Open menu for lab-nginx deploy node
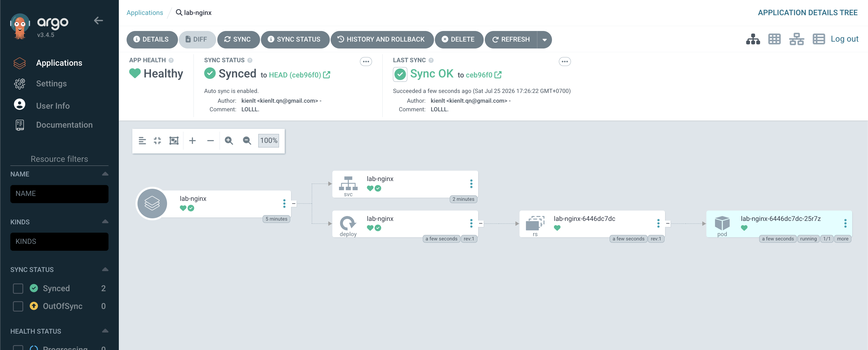 coord(471,223)
